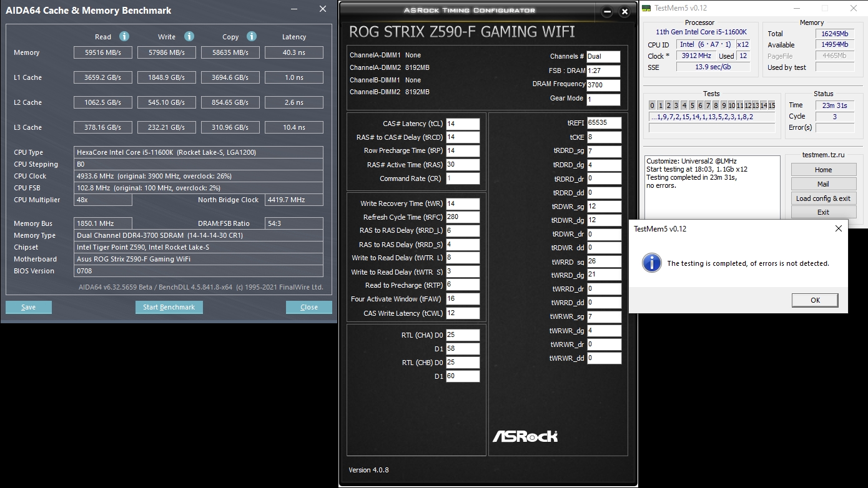
Task: Select test number 7 box in TestMem5
Action: point(708,105)
